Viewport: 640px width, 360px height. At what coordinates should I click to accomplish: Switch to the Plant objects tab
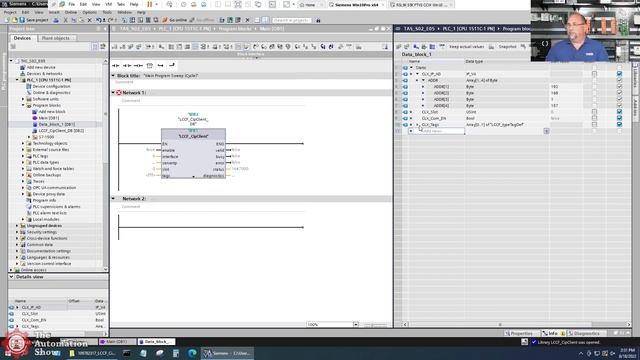pos(56,38)
